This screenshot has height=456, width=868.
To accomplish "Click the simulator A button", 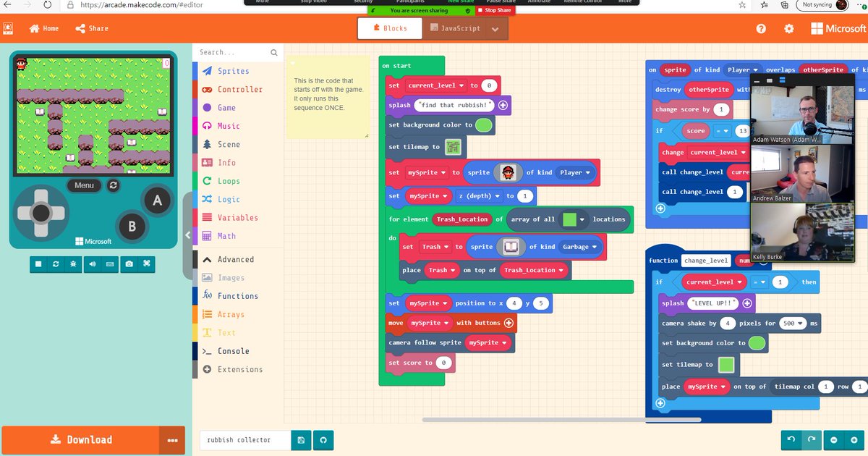I will [156, 202].
